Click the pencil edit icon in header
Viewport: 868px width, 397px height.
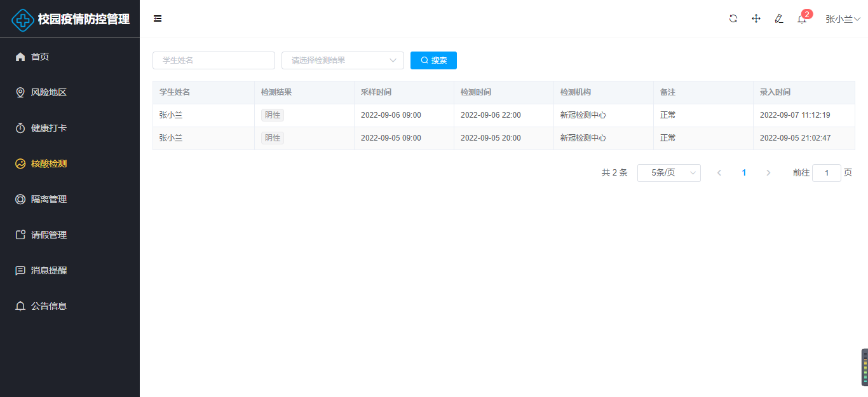[779, 19]
